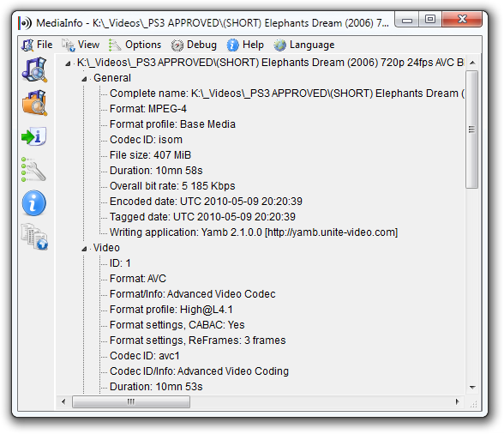Select the Writing application Yamb row
Image resolution: width=504 pixels, height=434 pixels.
254,232
